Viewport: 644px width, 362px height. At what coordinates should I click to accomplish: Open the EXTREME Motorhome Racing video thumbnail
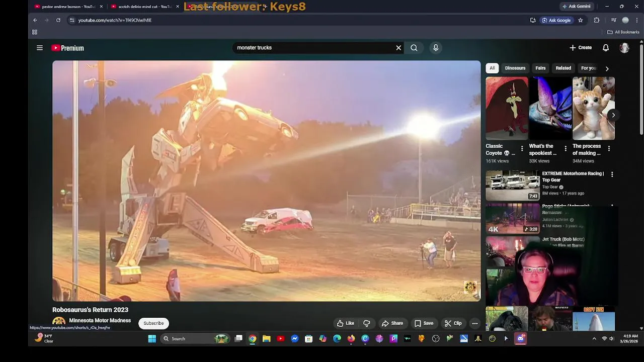[x=512, y=186]
